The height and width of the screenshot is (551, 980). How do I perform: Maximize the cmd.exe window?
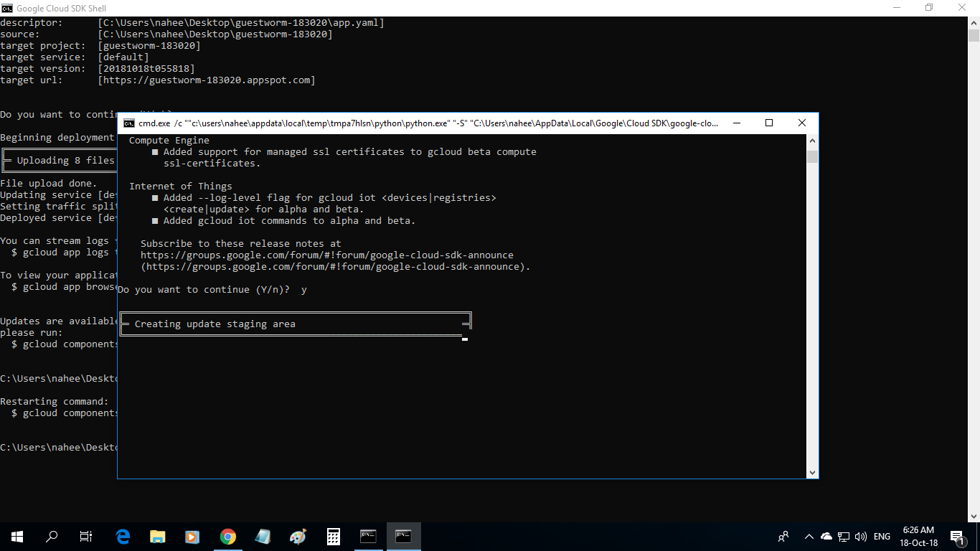(x=769, y=123)
